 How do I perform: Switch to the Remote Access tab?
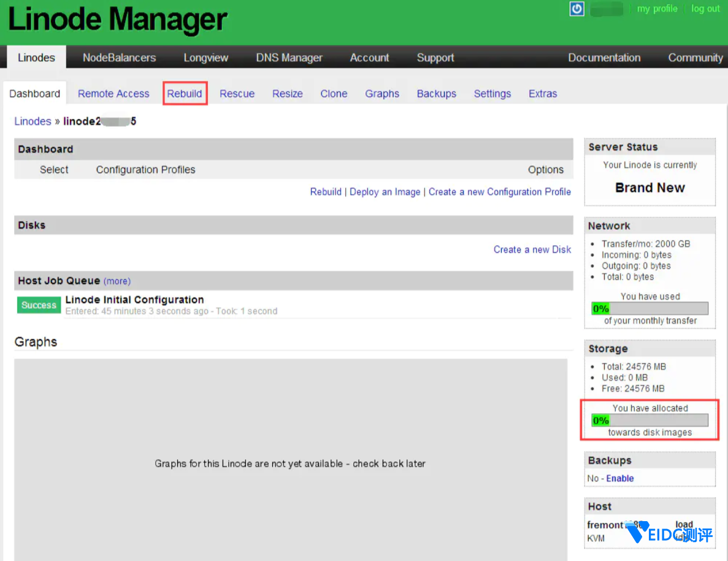pos(113,94)
